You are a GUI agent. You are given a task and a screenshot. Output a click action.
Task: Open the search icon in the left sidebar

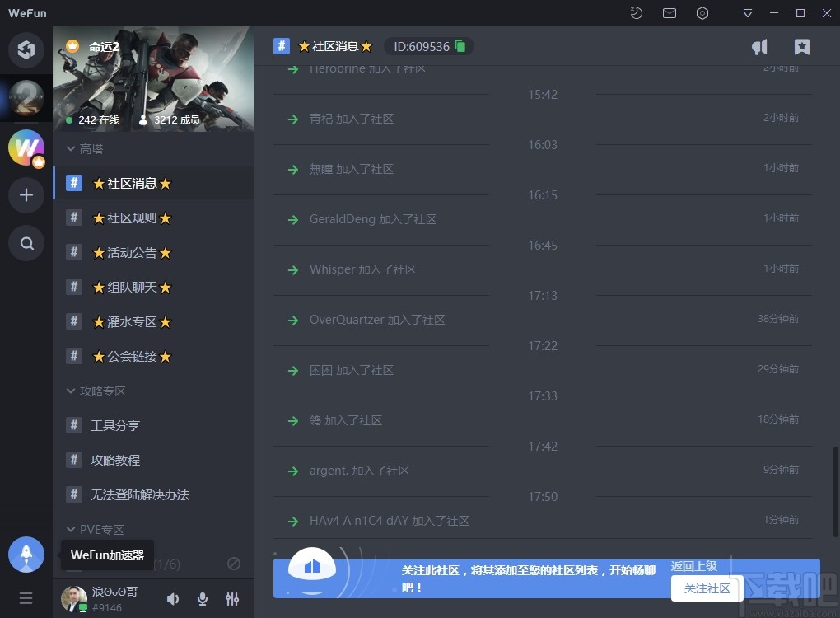(26, 243)
